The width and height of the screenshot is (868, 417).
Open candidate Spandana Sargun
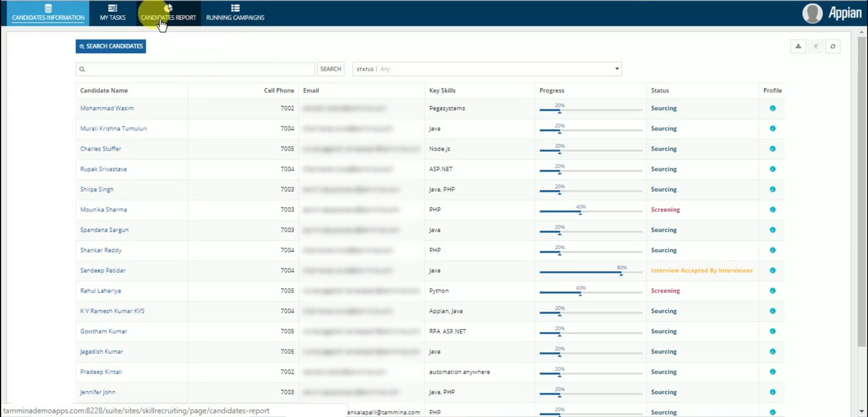click(x=104, y=230)
